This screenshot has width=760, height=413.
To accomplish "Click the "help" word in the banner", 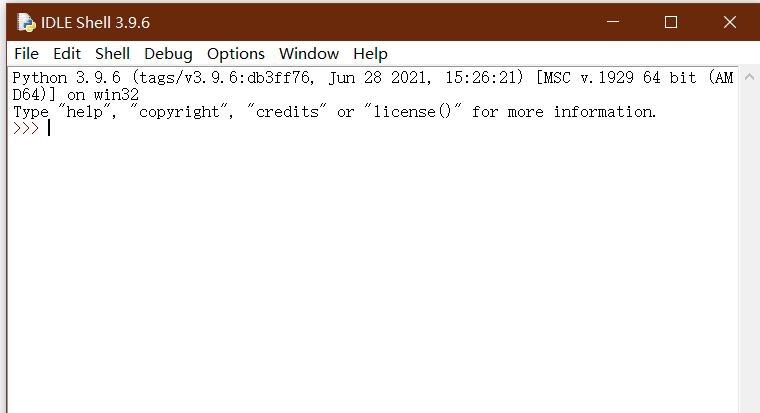I will (84, 112).
